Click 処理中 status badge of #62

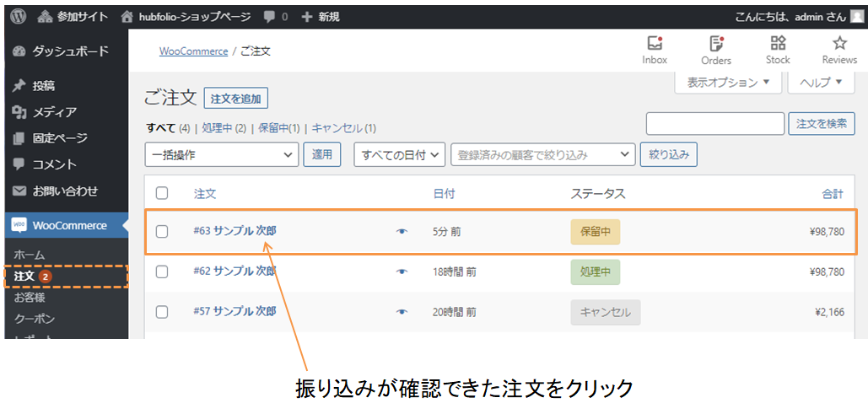tap(595, 271)
